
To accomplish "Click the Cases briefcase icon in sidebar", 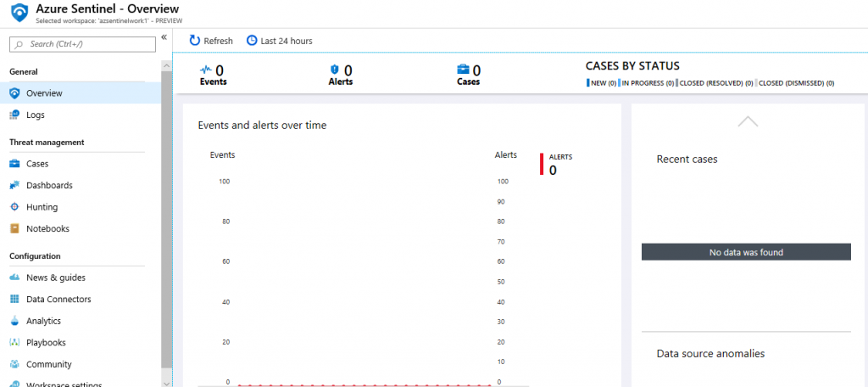I will tap(14, 164).
